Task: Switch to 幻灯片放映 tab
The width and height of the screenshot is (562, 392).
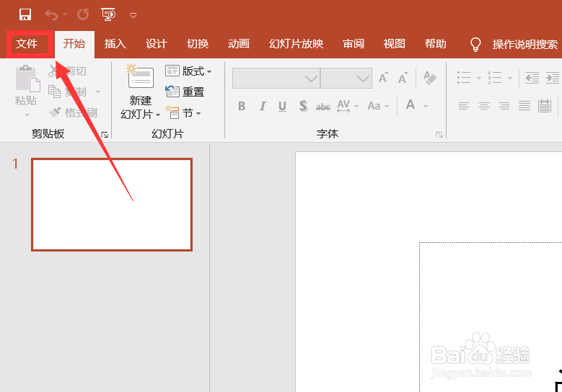Action: (x=296, y=44)
